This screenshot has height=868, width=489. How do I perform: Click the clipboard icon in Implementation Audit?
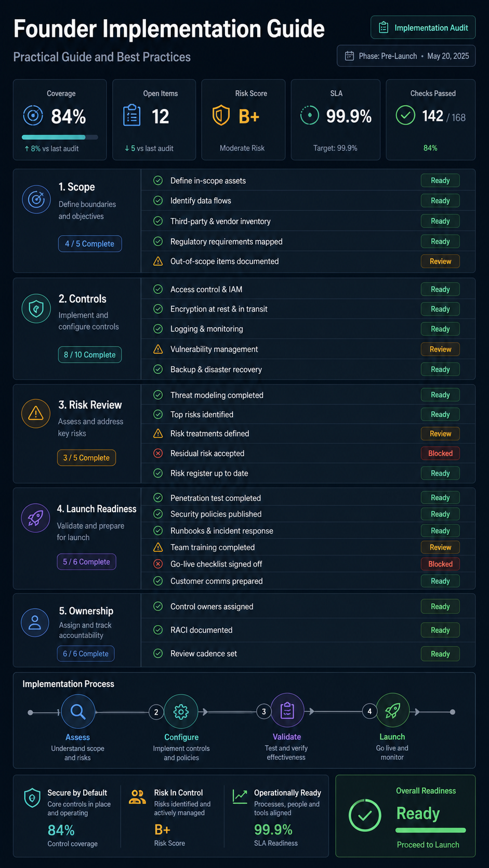[384, 28]
